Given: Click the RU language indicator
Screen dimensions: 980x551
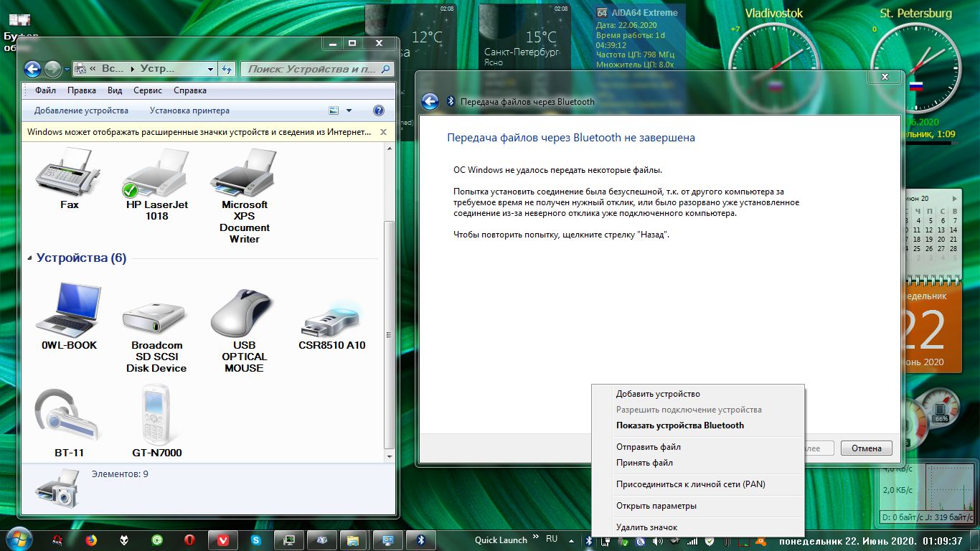Looking at the screenshot, I should click(x=552, y=539).
